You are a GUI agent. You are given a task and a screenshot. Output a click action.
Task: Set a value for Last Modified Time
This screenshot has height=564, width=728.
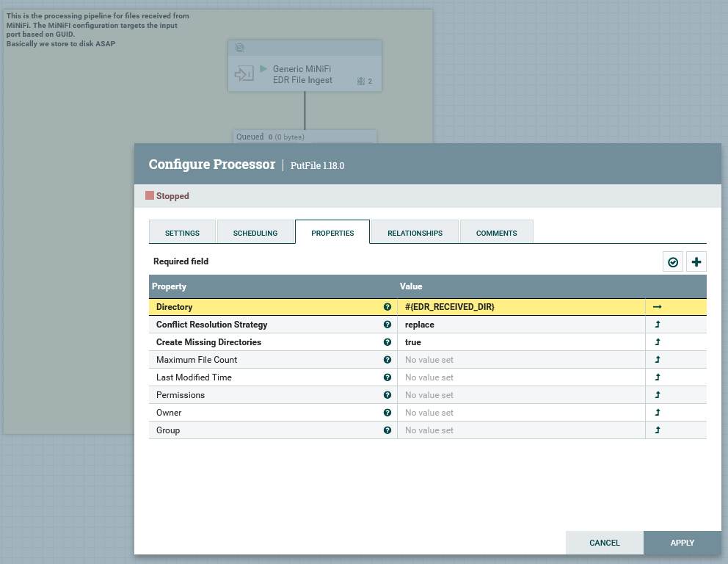(x=520, y=377)
